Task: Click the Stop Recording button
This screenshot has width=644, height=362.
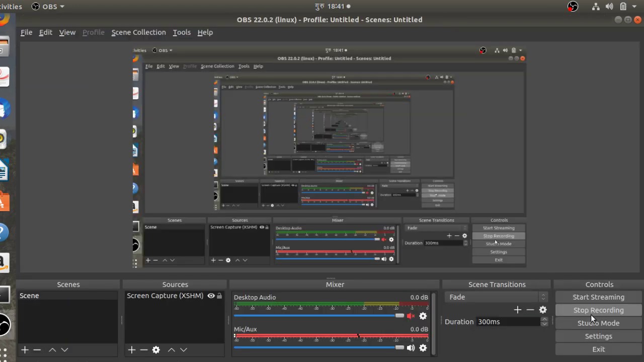Action: pos(598,310)
